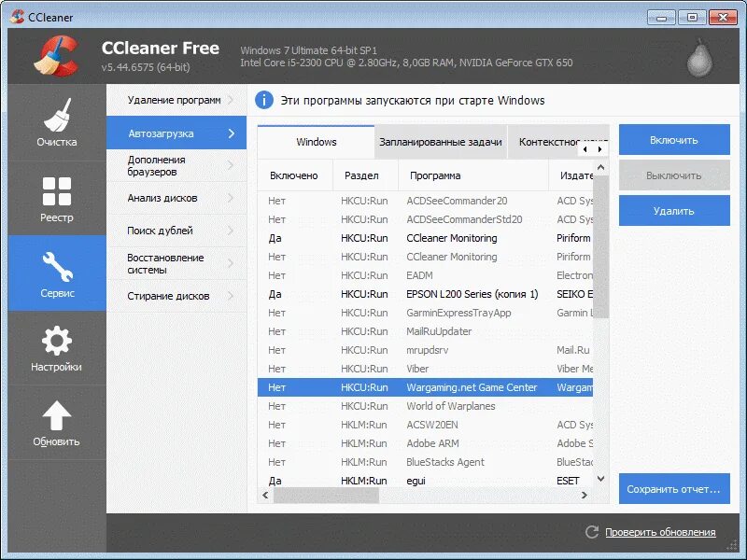
Task: Open Поиск дублей section
Action: point(176,231)
